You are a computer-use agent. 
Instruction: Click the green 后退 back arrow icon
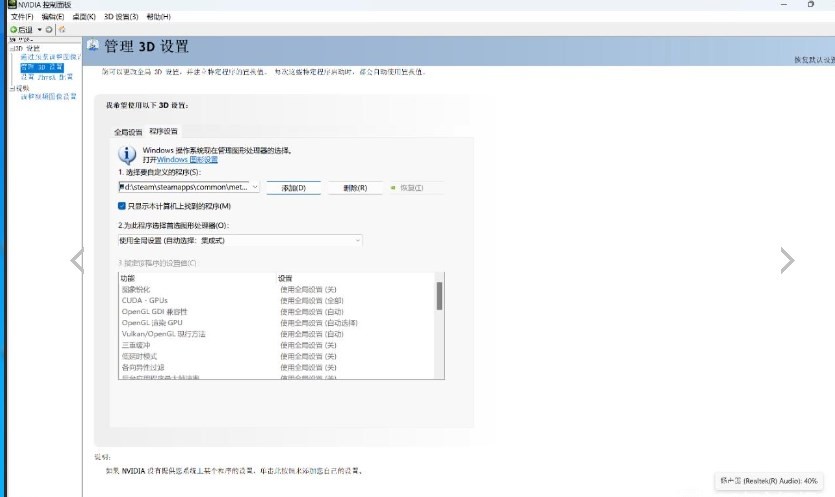coord(14,30)
